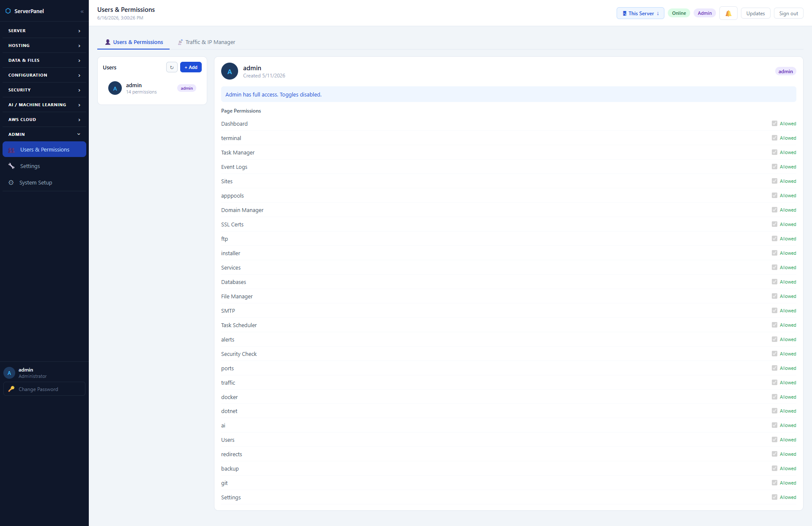
Task: Expand the SERVER sidebar section
Action: tap(44, 30)
